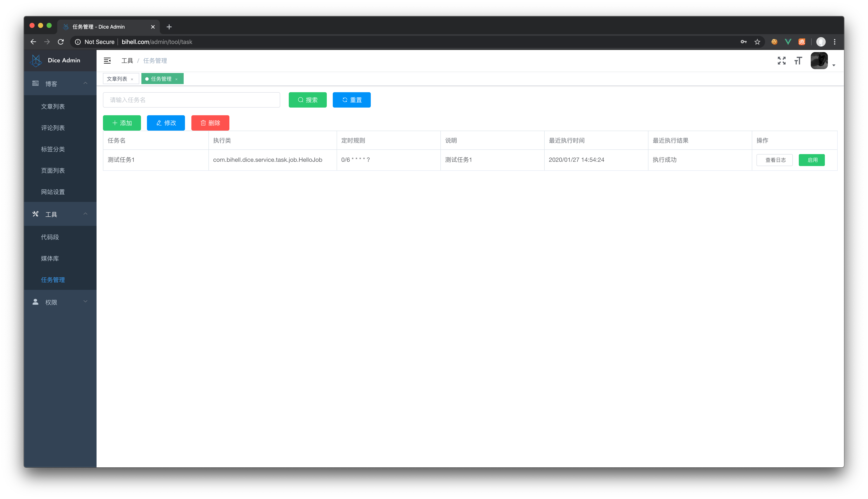Focus the task name search field

[191, 100]
